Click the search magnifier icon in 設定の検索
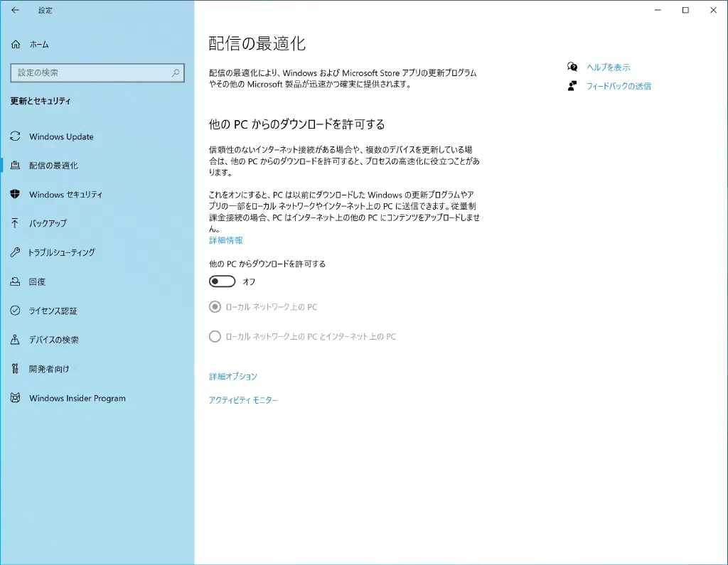The image size is (728, 565). pyautogui.click(x=176, y=72)
